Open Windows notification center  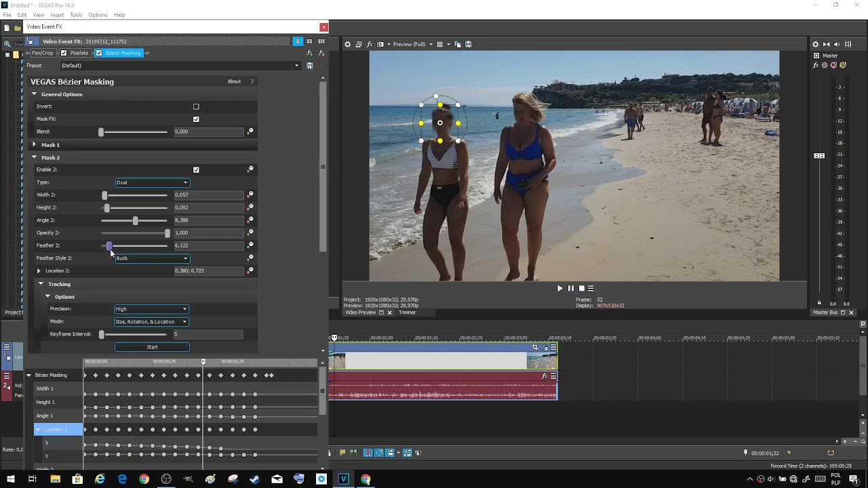(854, 479)
